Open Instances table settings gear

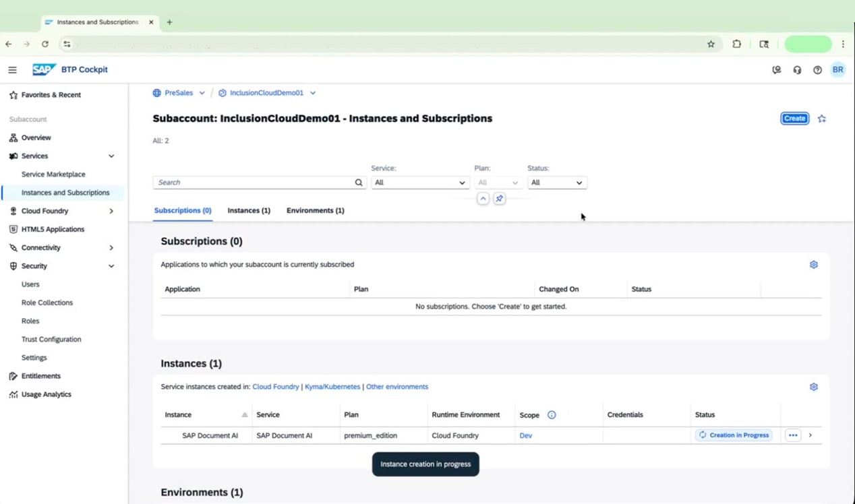tap(814, 387)
